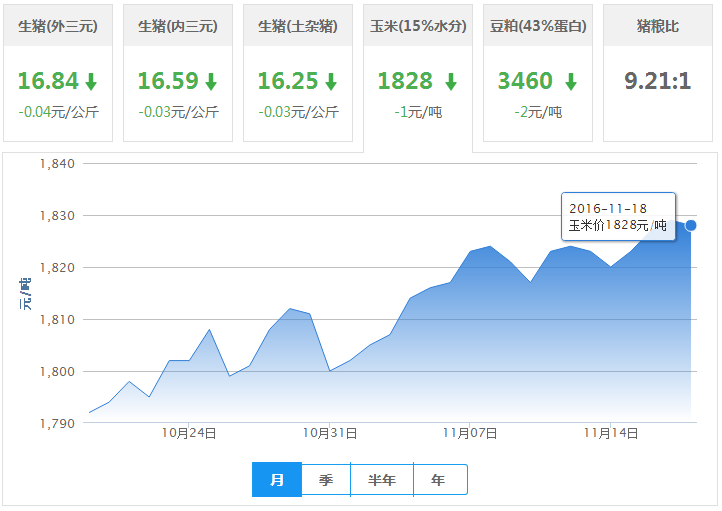Switch to 玉米(15%水分) price tab
722x511 pixels.
tap(418, 78)
